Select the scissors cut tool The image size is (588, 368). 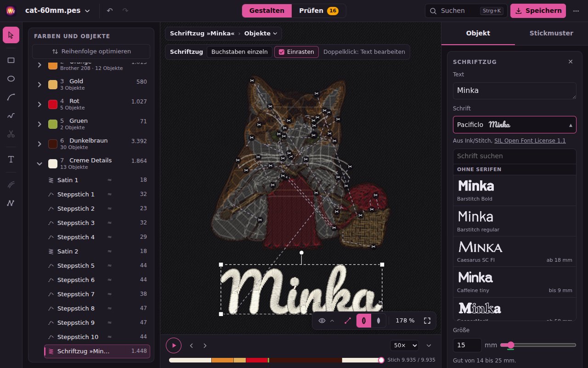click(x=11, y=134)
